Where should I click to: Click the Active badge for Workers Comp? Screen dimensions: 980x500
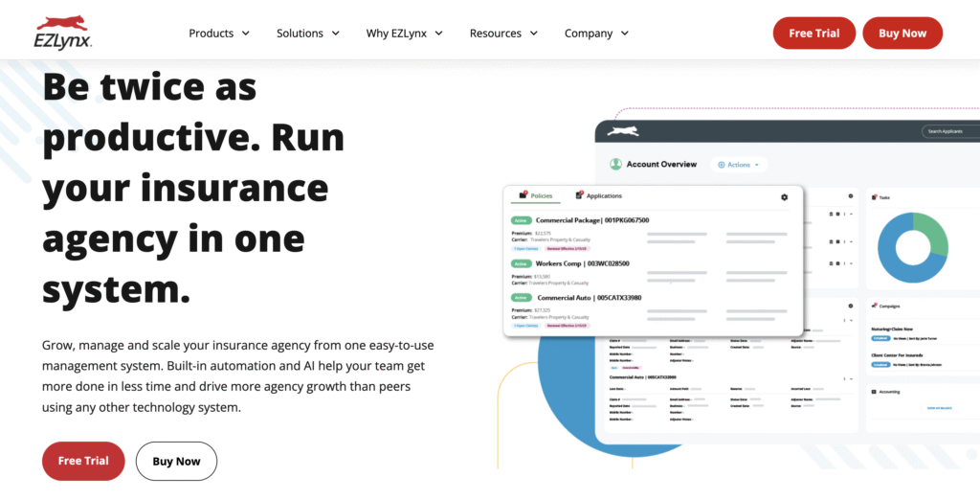click(x=521, y=264)
